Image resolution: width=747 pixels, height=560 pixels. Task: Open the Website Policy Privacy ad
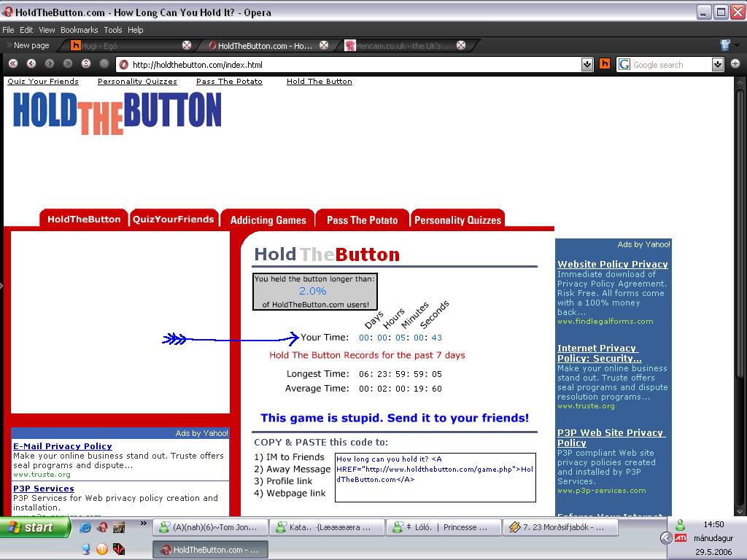[x=613, y=264]
